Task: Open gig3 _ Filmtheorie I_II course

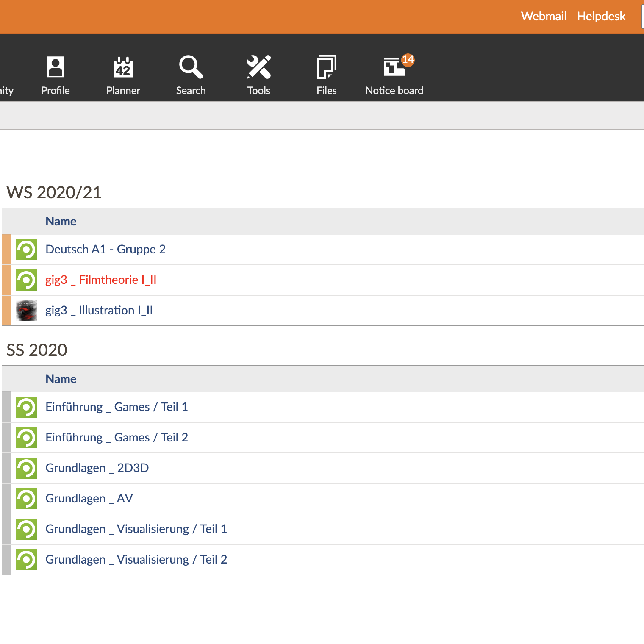Action: 101,280
